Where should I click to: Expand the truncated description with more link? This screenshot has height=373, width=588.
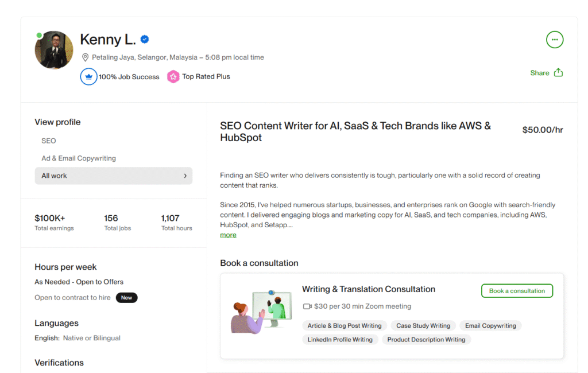(x=228, y=235)
